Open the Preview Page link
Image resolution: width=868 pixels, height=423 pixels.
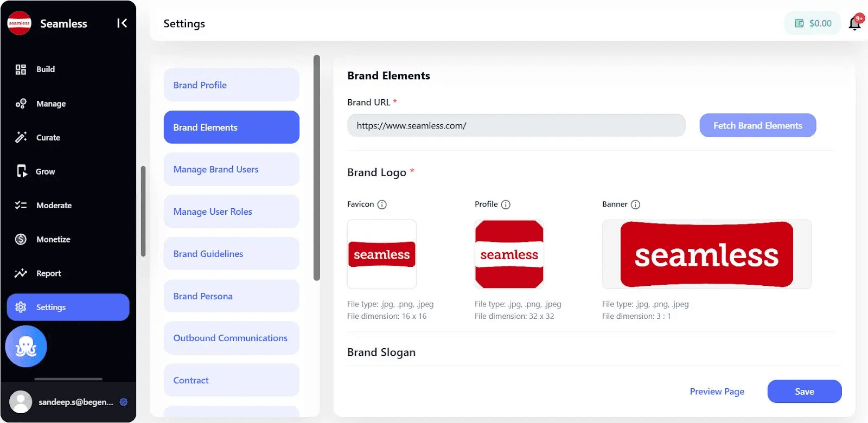click(x=717, y=392)
